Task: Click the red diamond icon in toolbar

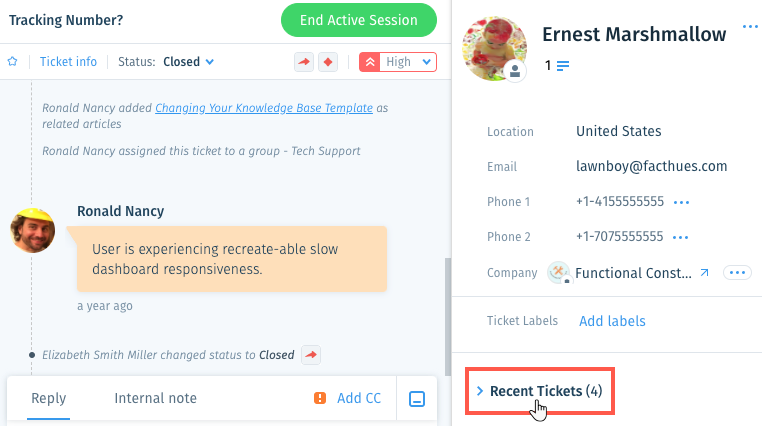Action: tap(328, 62)
